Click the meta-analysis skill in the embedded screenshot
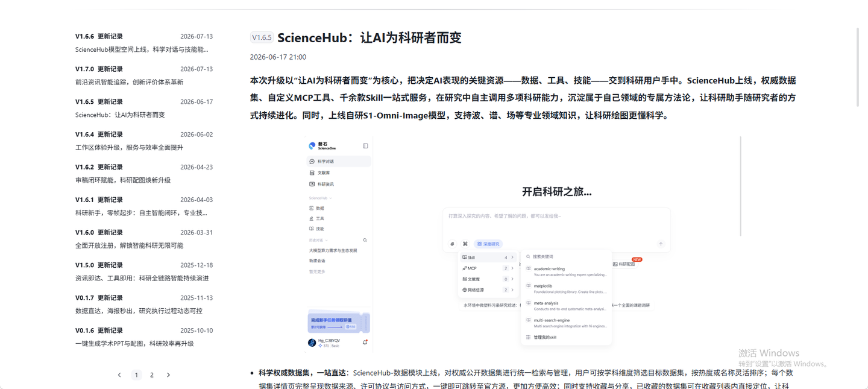 (x=566, y=306)
